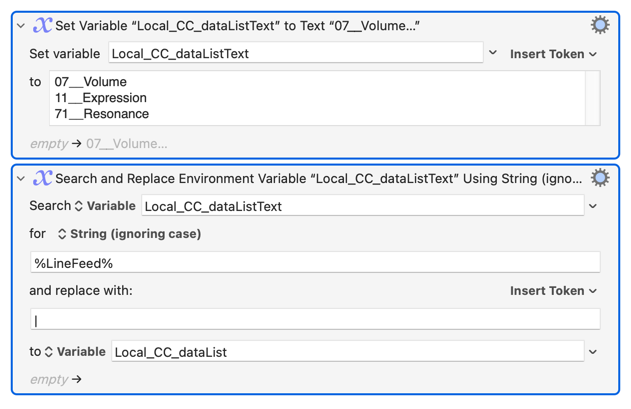
Task: Click the Local_CC_dataList destination variable field
Action: 347,352
